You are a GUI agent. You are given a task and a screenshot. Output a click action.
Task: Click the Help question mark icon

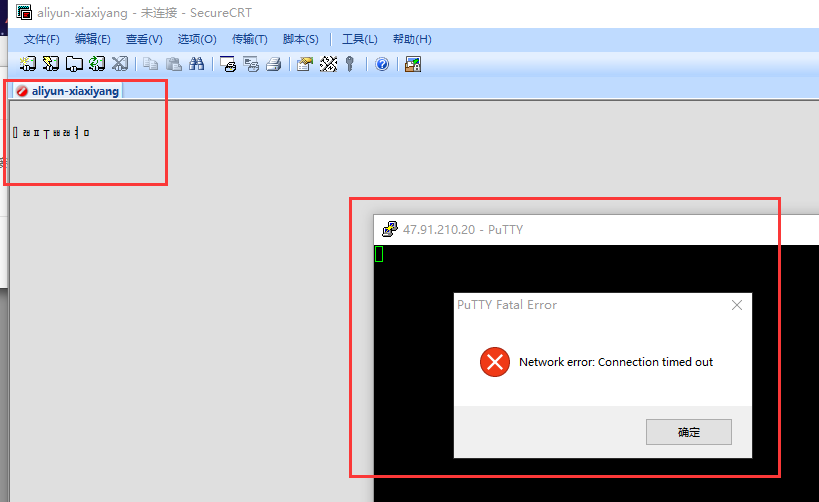[382, 64]
